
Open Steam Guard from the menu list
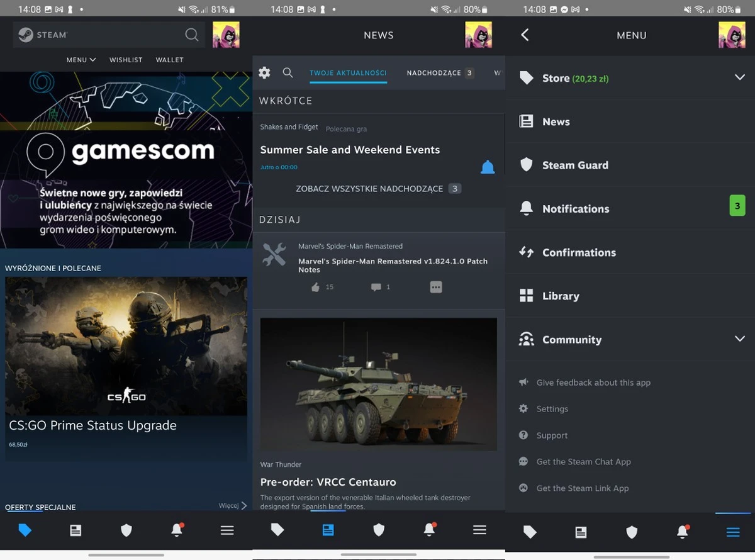pos(575,165)
